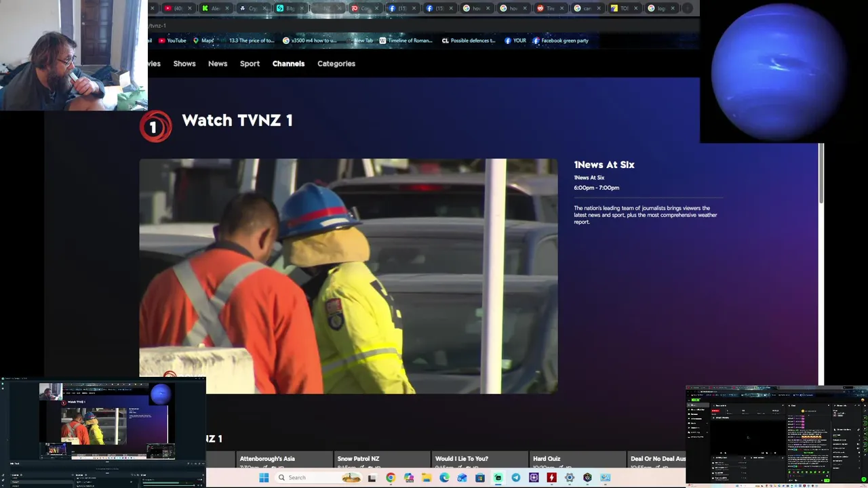Open Task View from the taskbar

pos(372,478)
